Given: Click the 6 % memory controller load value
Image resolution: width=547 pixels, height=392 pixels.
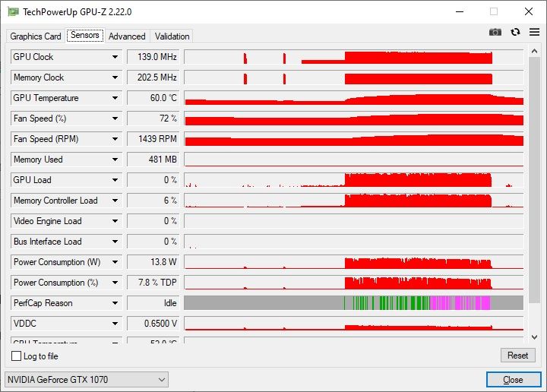Looking at the screenshot, I should pyautogui.click(x=153, y=201).
